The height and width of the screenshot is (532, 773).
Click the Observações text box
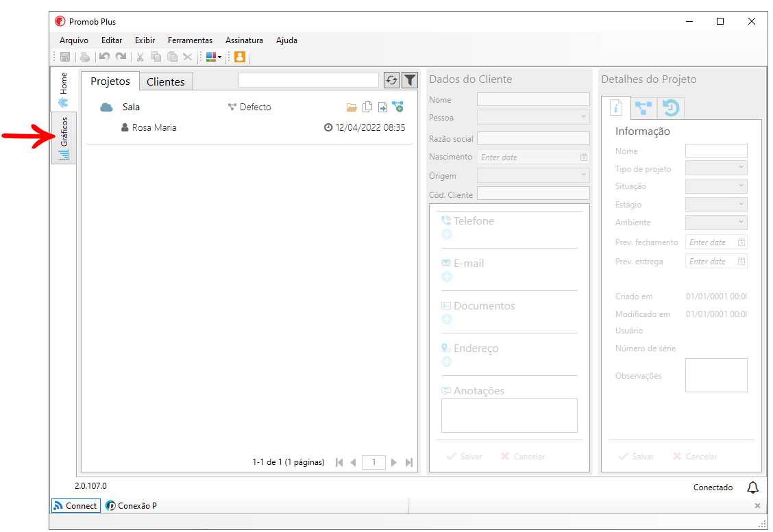716,375
